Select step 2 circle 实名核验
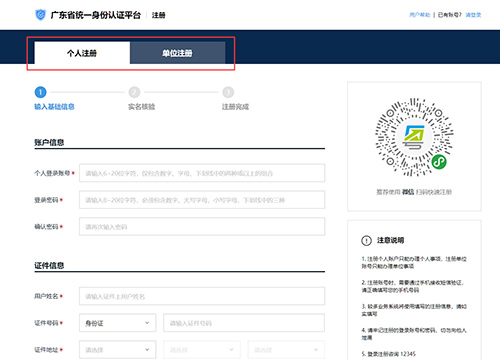Viewport: 500px width, 360px height. coord(134,92)
